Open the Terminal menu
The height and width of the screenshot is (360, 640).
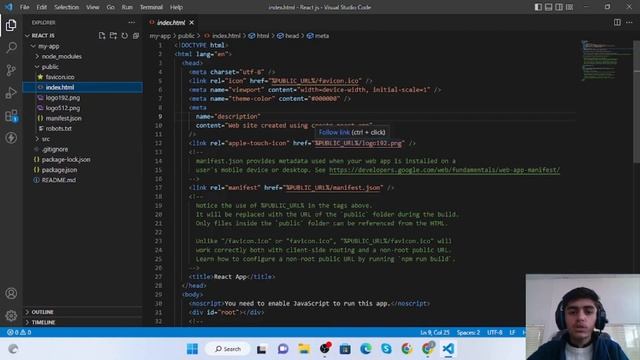[x=151, y=7]
